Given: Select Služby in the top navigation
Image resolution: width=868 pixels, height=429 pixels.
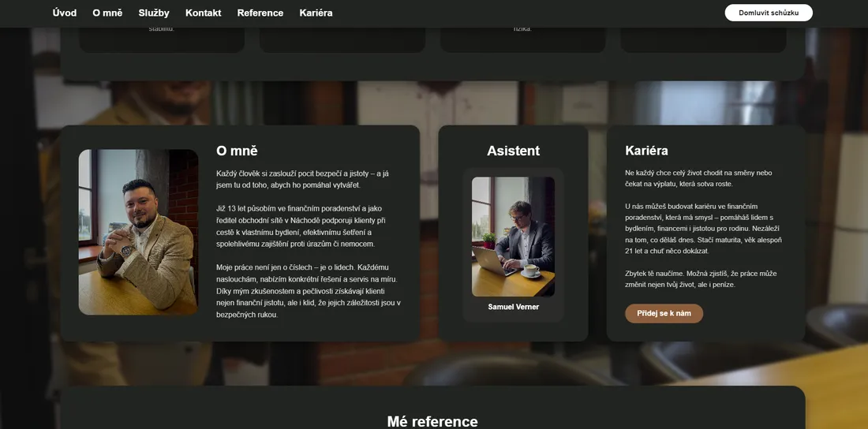Looking at the screenshot, I should tap(154, 13).
